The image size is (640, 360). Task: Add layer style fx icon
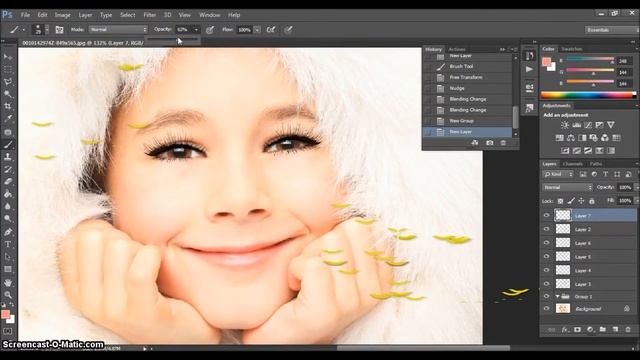565,329
